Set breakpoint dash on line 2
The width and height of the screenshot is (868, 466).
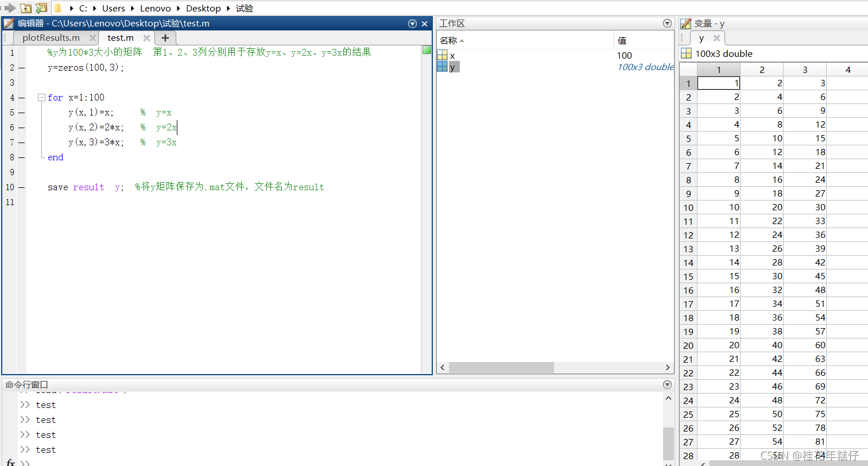[21, 67]
